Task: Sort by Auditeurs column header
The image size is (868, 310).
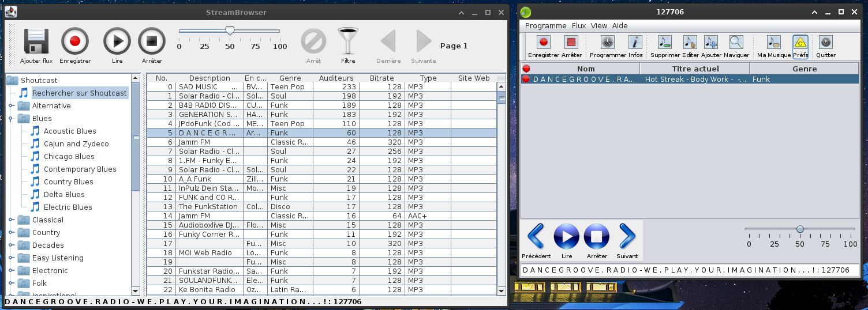Action: click(x=336, y=78)
